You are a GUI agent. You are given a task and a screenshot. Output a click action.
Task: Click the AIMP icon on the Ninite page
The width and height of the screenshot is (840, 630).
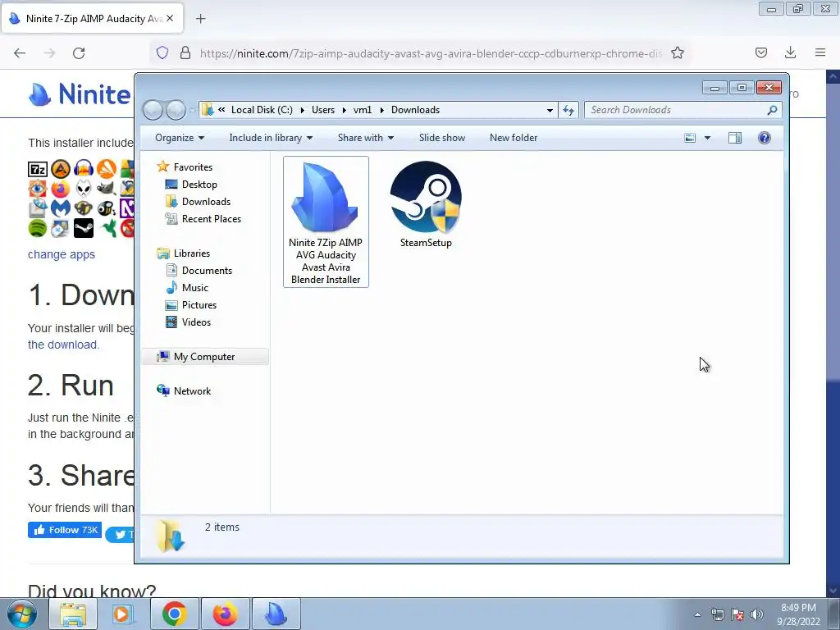61,169
